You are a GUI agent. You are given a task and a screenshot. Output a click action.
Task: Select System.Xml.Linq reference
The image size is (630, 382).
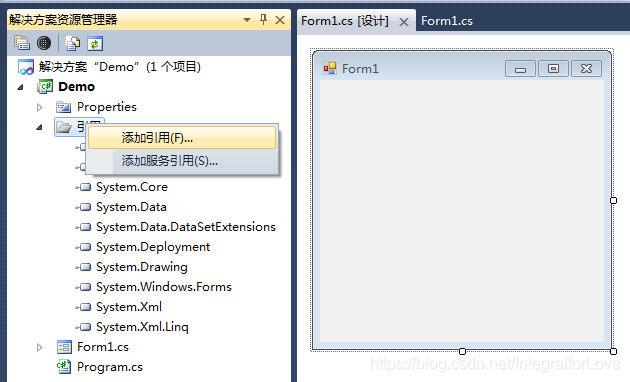click(142, 327)
